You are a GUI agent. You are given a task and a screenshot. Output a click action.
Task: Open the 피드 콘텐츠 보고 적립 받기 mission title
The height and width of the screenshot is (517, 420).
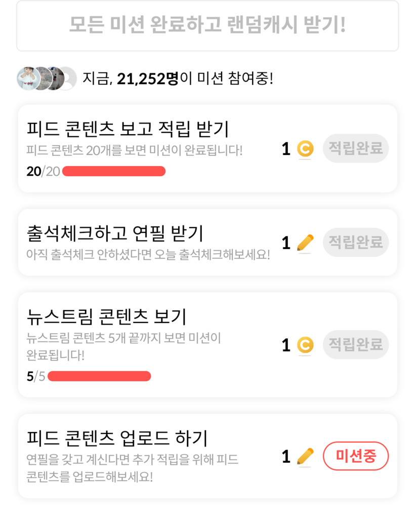coord(128,130)
